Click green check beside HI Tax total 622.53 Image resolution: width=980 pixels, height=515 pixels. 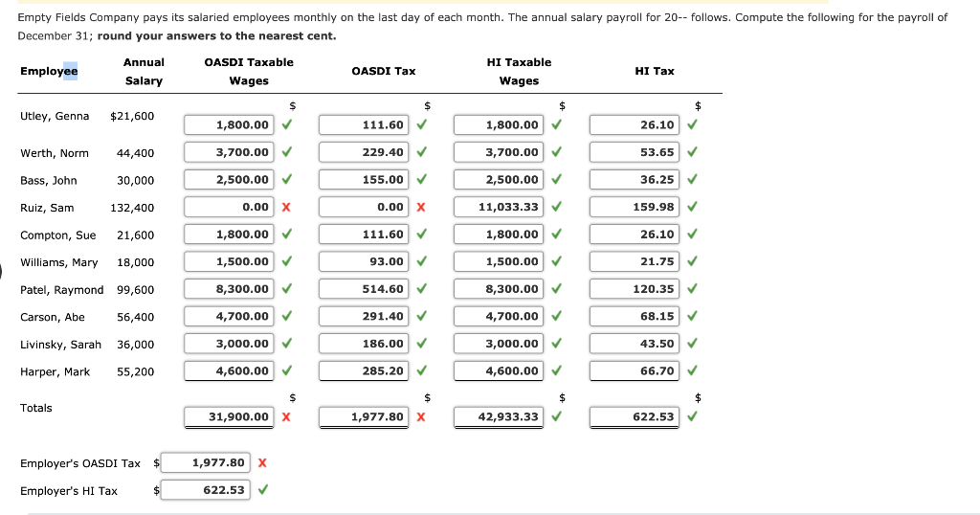(x=693, y=416)
